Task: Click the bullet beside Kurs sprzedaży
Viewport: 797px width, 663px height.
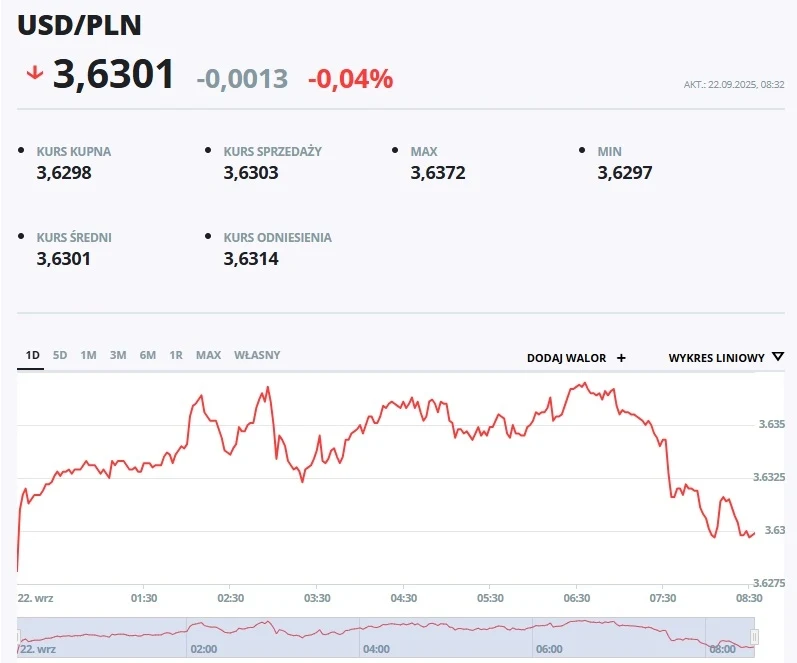Action: pos(209,150)
